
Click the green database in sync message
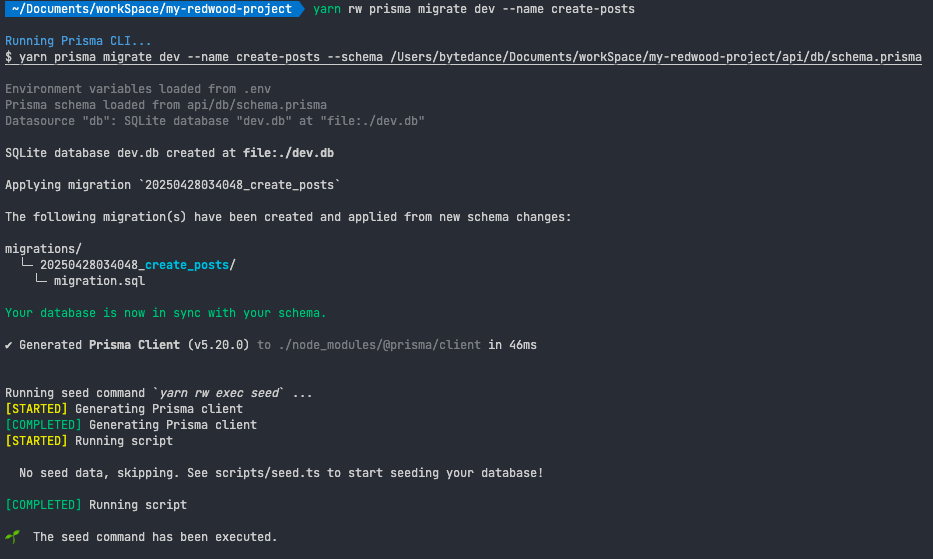(x=165, y=313)
